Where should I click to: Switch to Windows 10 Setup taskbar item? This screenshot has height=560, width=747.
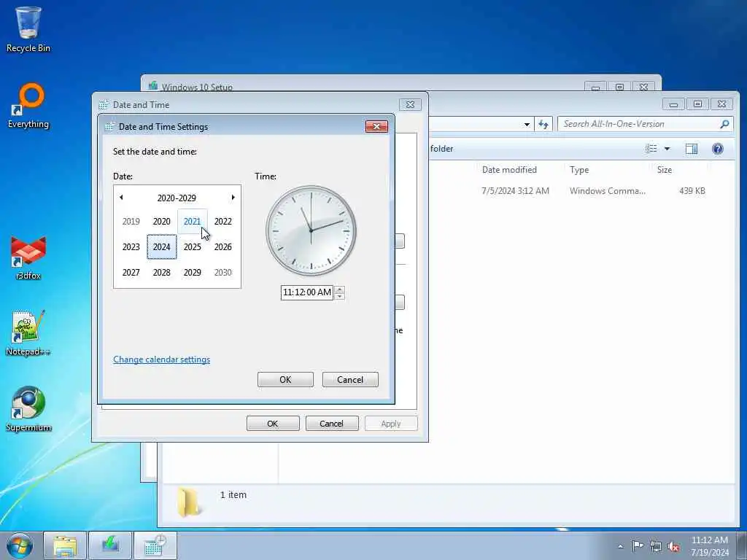[110, 545]
